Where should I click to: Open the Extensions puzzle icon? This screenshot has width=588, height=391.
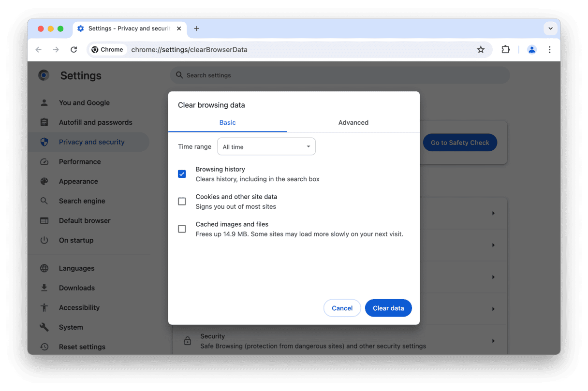coord(505,49)
